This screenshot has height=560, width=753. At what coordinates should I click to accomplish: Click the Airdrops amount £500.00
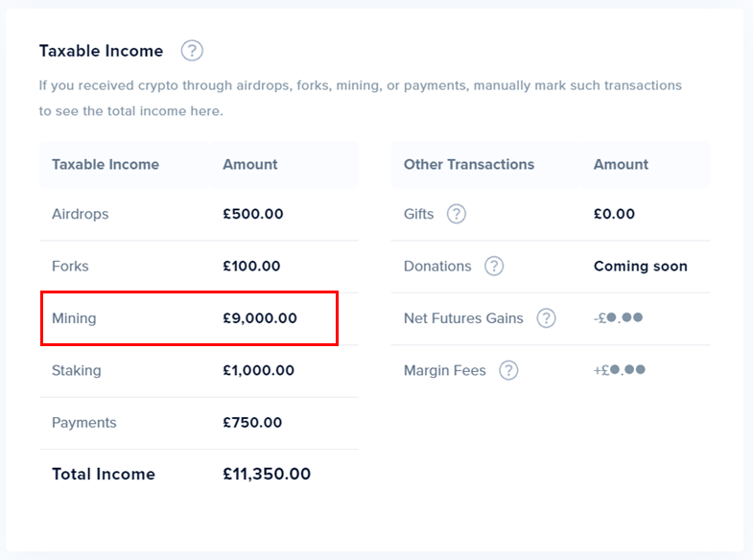click(x=253, y=214)
